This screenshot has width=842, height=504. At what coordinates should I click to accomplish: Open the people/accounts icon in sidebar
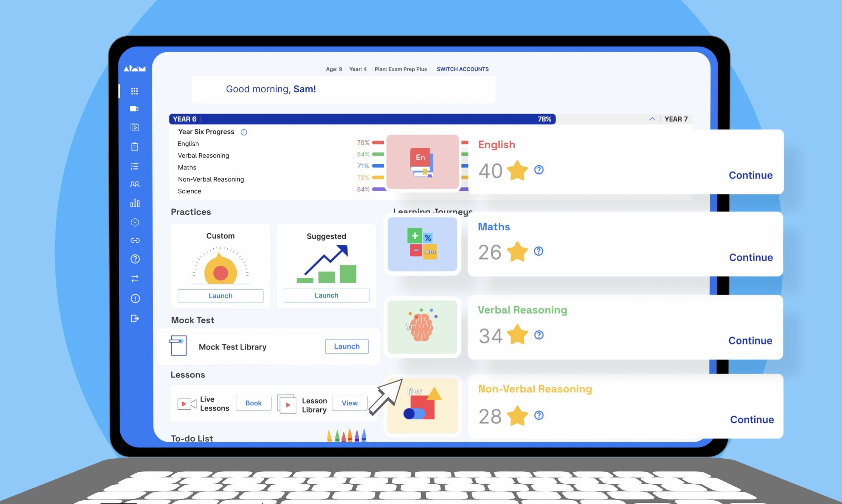pyautogui.click(x=135, y=184)
